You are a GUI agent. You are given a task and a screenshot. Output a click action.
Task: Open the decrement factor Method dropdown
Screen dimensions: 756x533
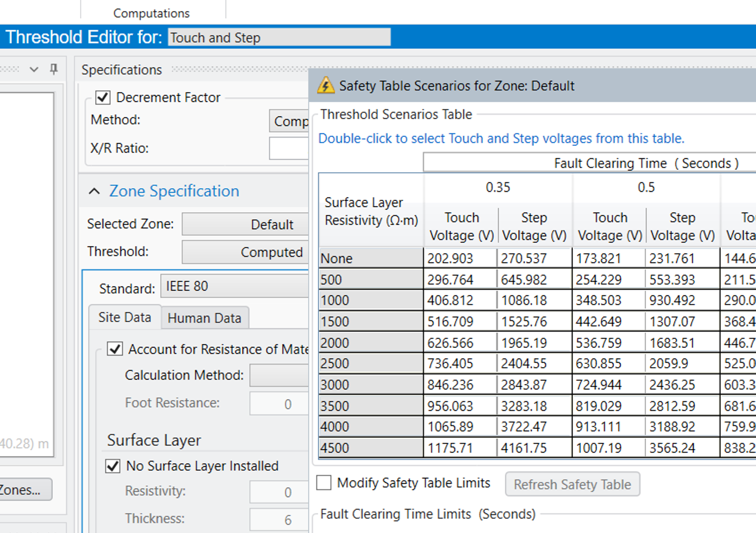[x=289, y=121]
